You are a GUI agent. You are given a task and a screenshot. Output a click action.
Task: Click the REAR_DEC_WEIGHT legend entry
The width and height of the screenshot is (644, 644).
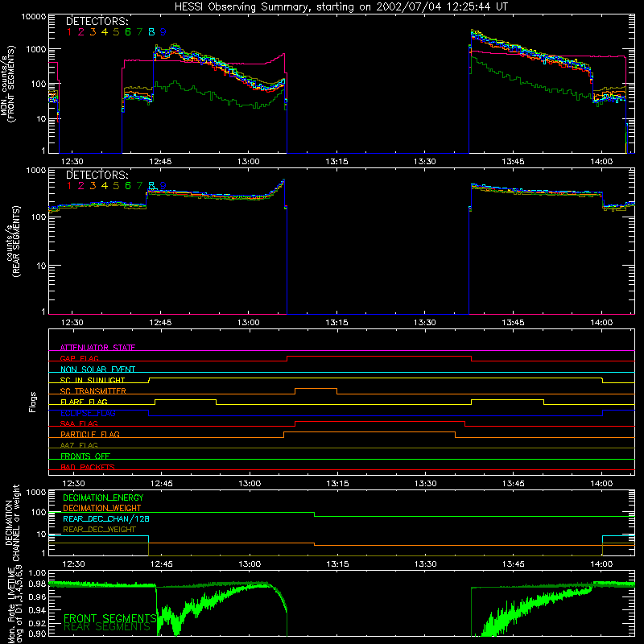click(x=99, y=530)
